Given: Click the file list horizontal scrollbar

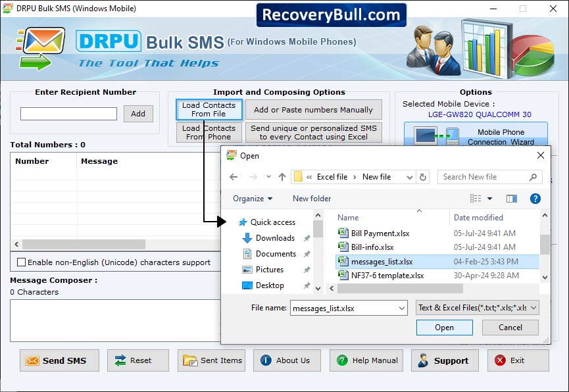Looking at the screenshot, I should coord(400,289).
